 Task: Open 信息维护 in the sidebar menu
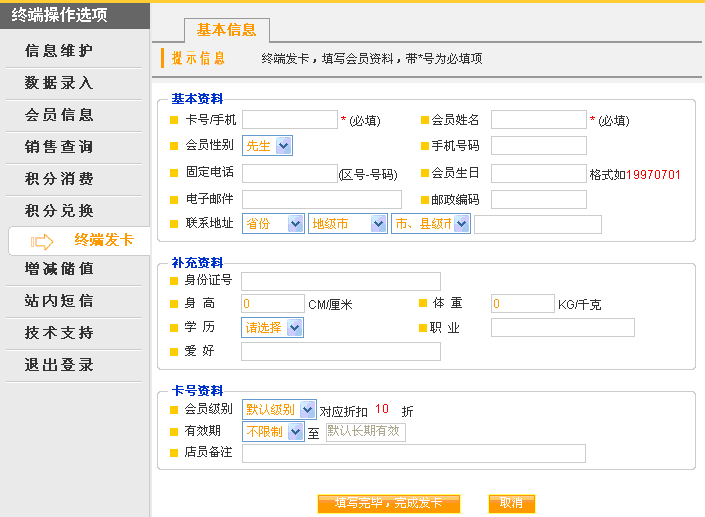[59, 51]
